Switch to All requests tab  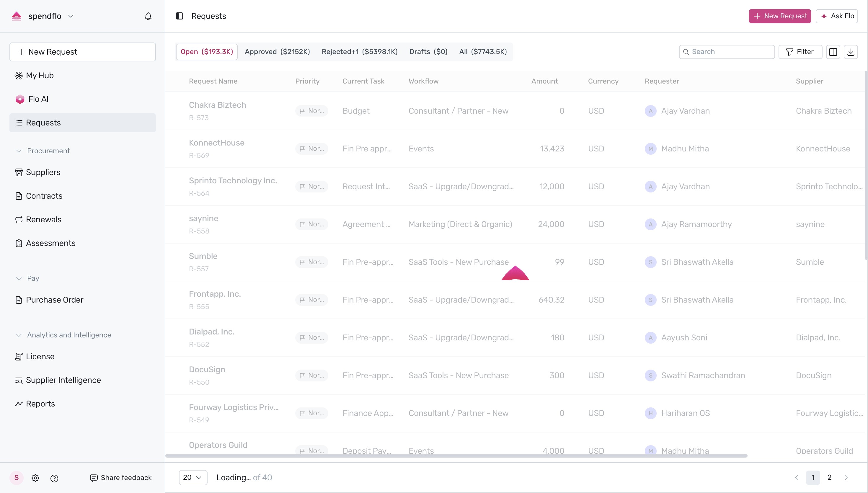(x=483, y=52)
